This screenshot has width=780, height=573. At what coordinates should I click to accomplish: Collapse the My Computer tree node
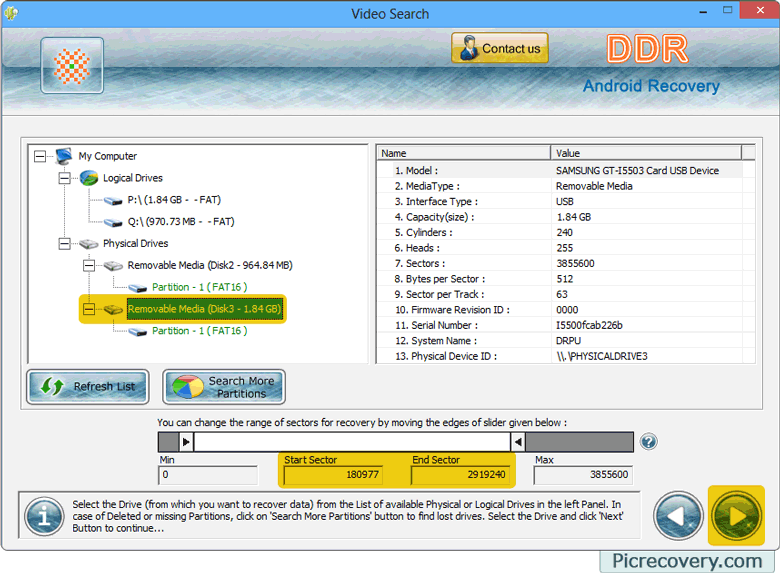pyautogui.click(x=40, y=156)
